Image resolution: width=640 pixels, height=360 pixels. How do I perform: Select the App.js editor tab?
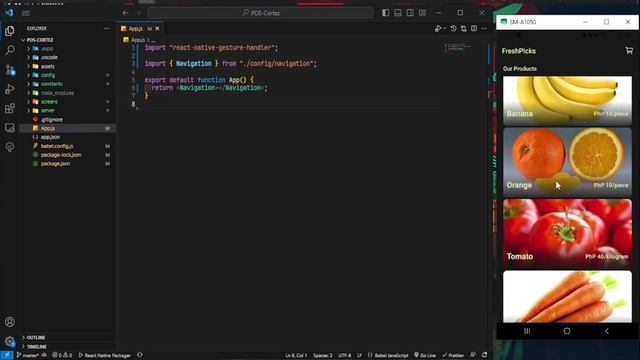coord(136,29)
